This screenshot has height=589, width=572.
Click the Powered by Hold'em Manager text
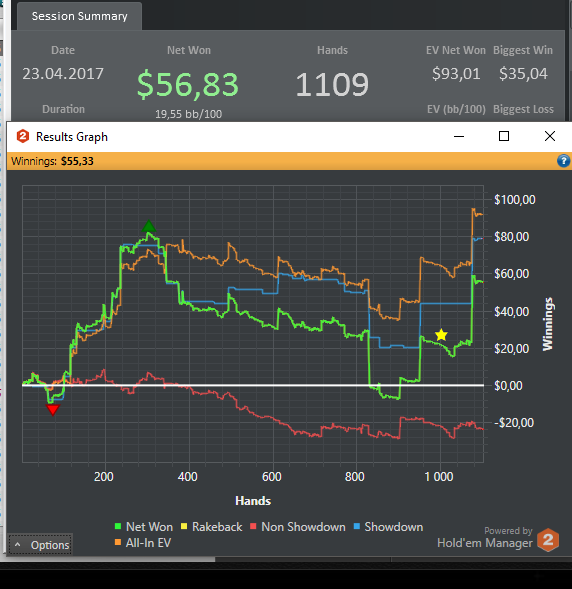(x=485, y=538)
